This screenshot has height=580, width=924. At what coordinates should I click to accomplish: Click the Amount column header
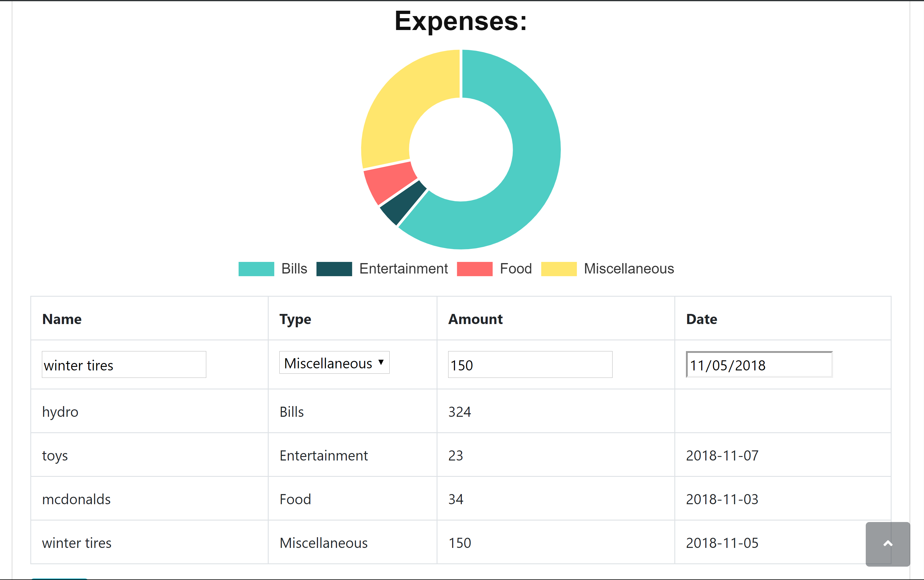tap(475, 319)
